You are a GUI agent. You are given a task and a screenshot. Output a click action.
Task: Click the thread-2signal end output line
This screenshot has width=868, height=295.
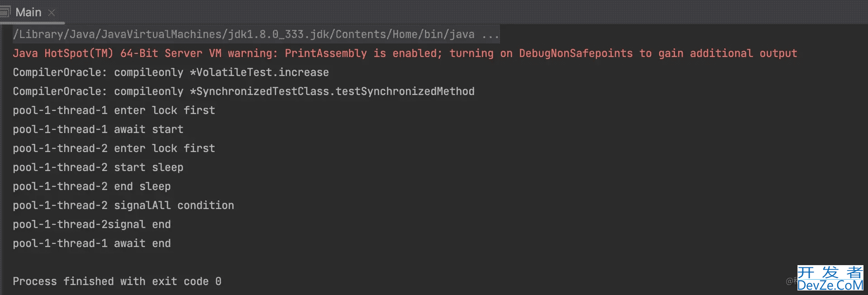click(x=92, y=224)
